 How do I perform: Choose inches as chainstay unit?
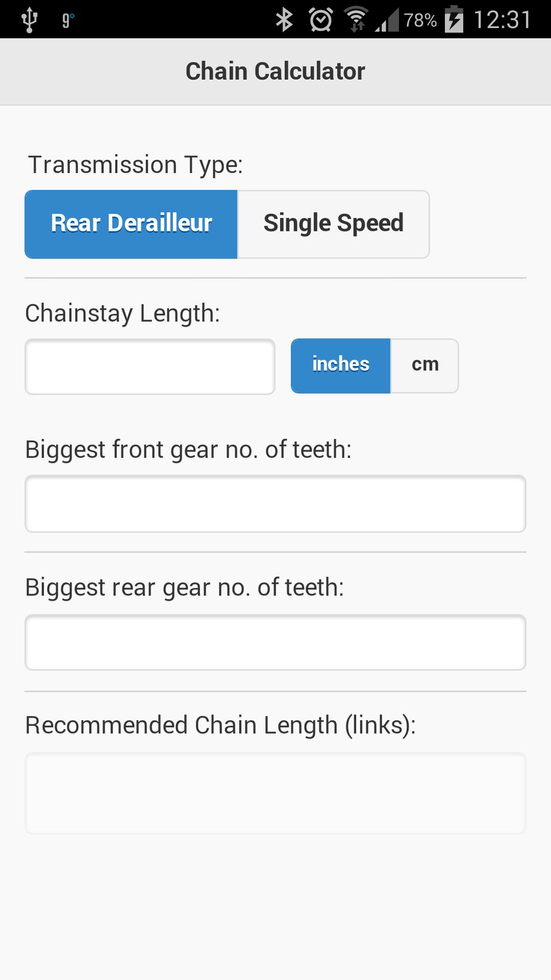[x=340, y=365]
